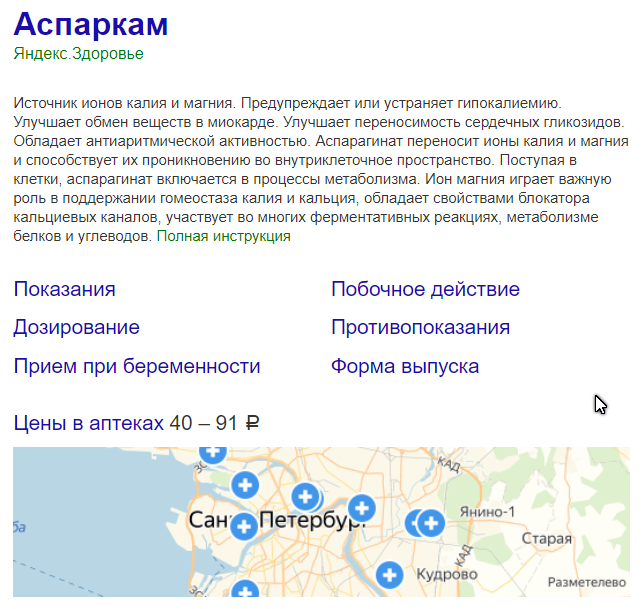Click the pin above the start of "Петербург"
Viewport: 643px width, 609px height.
[307, 496]
